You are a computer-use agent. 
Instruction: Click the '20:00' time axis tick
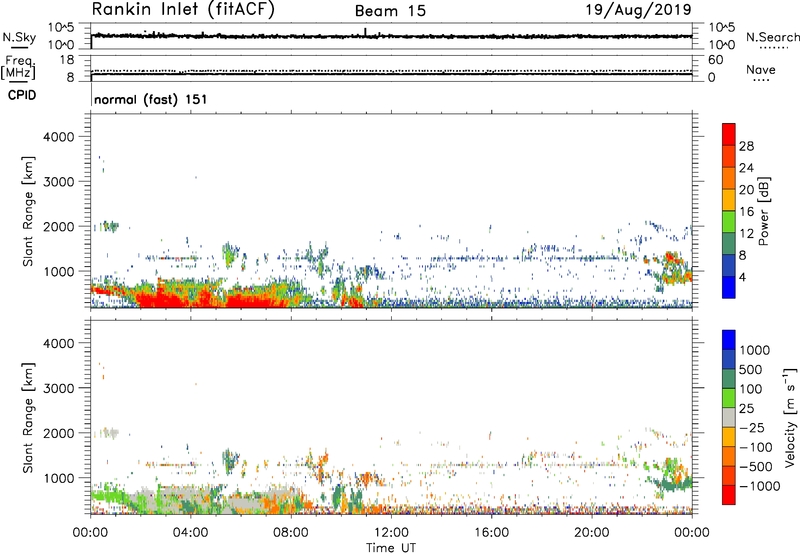(591, 533)
